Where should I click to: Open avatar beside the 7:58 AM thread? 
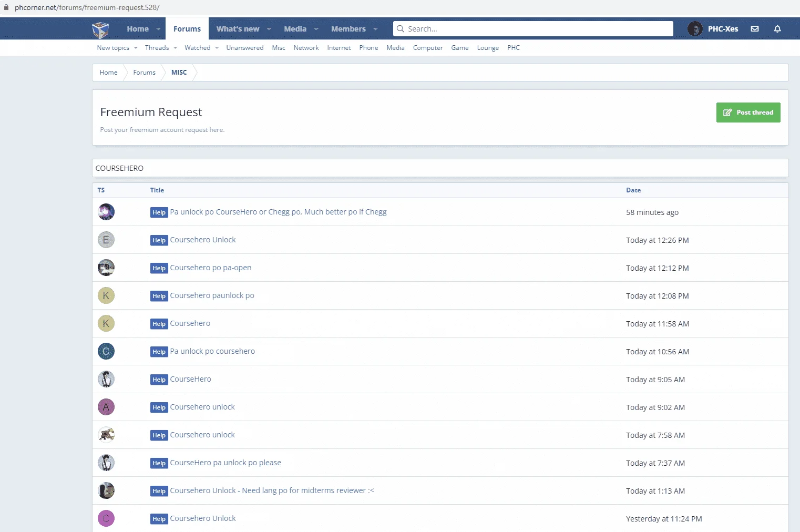(106, 435)
